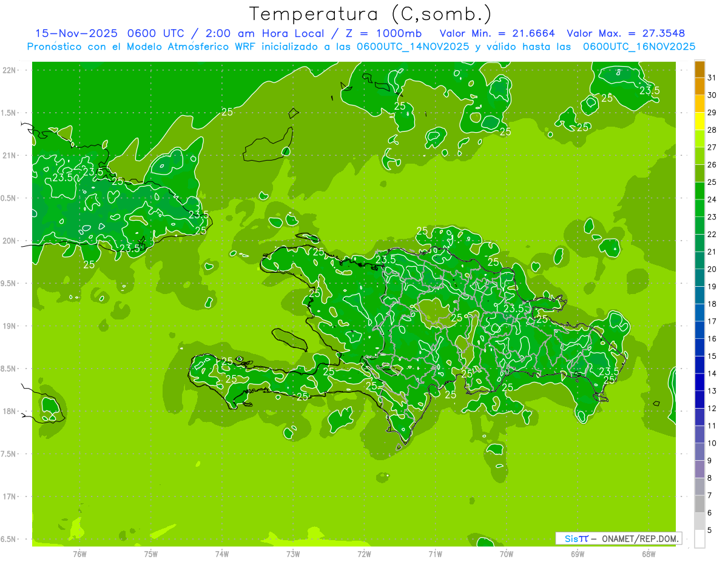Click the "Temperatura (C,somb.)" map title
Screen dimensions: 728x562
coord(371,15)
